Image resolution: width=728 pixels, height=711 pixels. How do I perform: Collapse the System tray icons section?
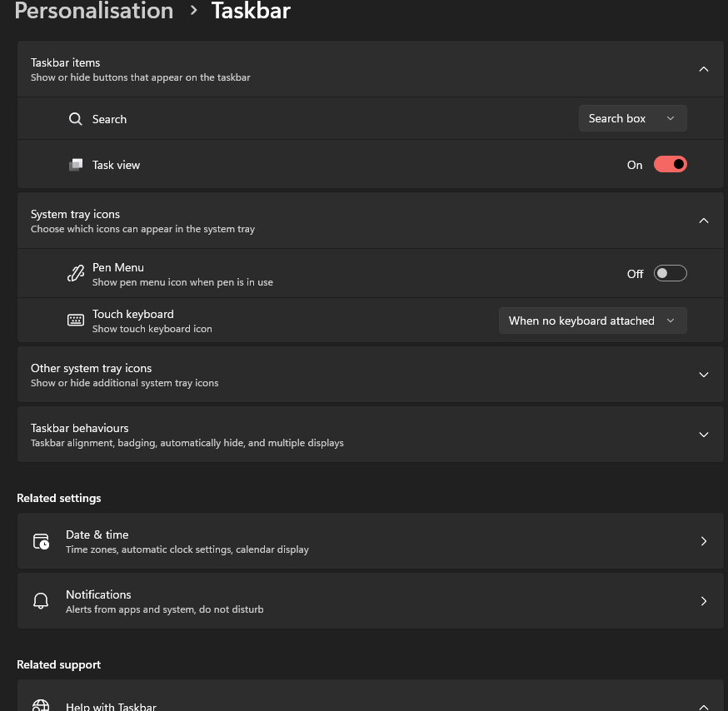pos(704,221)
